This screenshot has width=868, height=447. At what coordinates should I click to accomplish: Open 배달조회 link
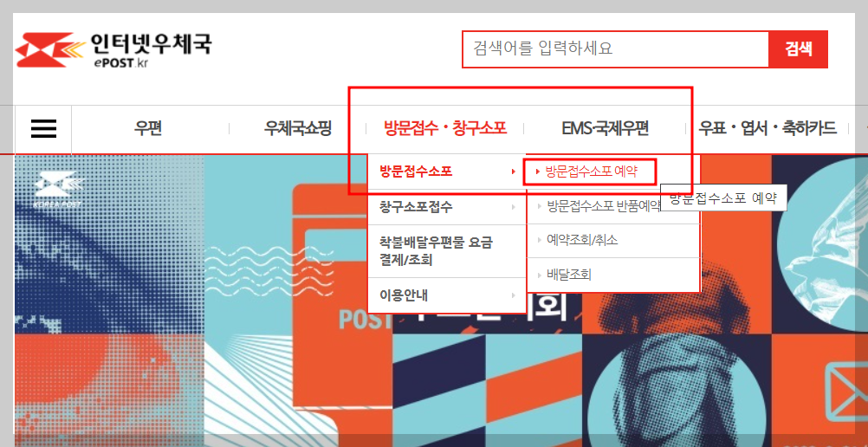coord(569,275)
